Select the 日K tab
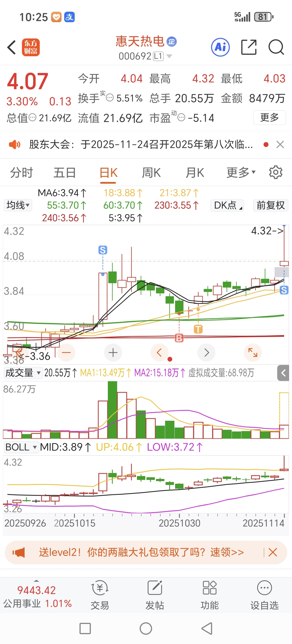This screenshot has height=644, width=292. [x=109, y=172]
